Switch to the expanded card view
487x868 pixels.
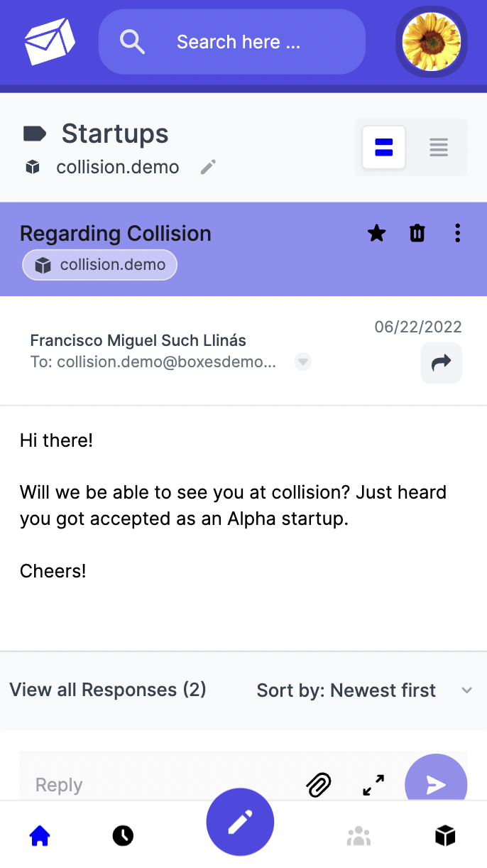384,148
